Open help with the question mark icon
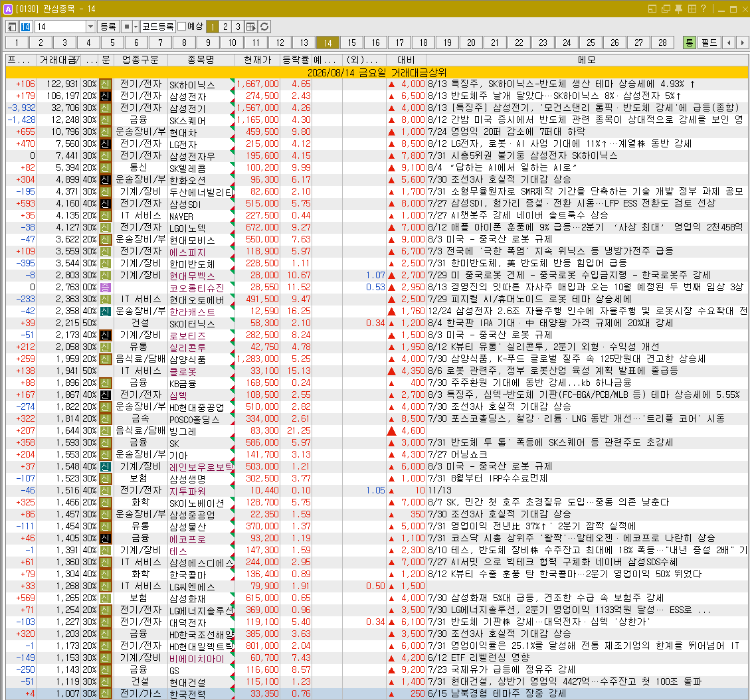This screenshot has height=700, width=750. (703, 9)
